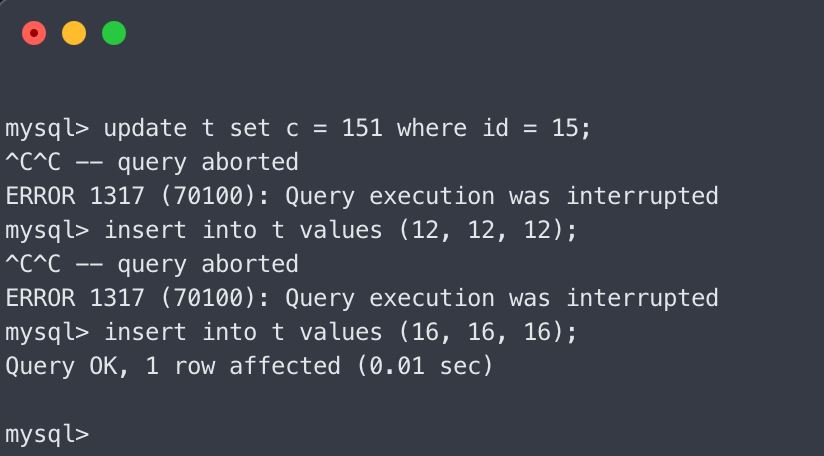Click the yellow minimize window button
This screenshot has width=824, height=456.
tap(74, 33)
